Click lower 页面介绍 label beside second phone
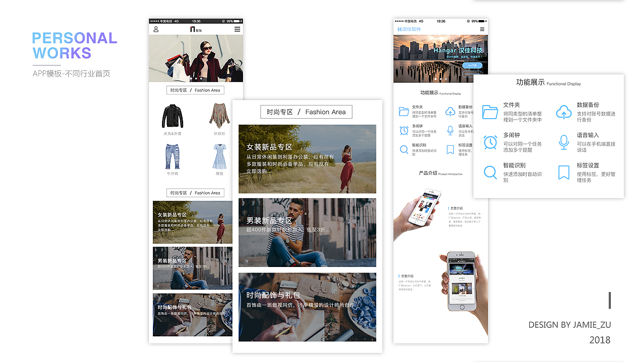Screen dimensions: 644x362 (x=406, y=276)
